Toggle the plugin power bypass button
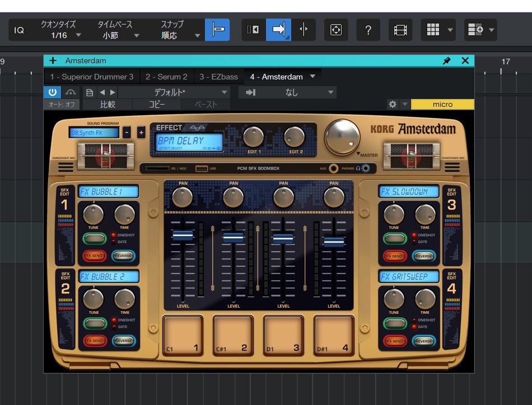Image resolution: width=532 pixels, height=405 pixels. pyautogui.click(x=53, y=92)
